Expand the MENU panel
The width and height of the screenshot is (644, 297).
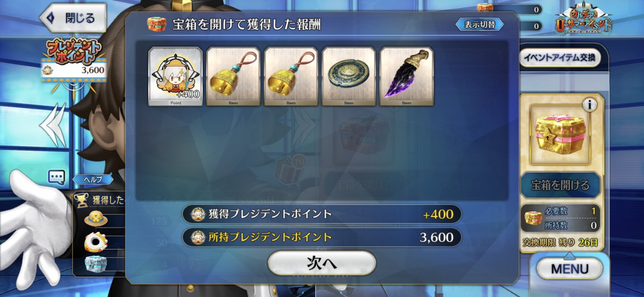coord(569,269)
